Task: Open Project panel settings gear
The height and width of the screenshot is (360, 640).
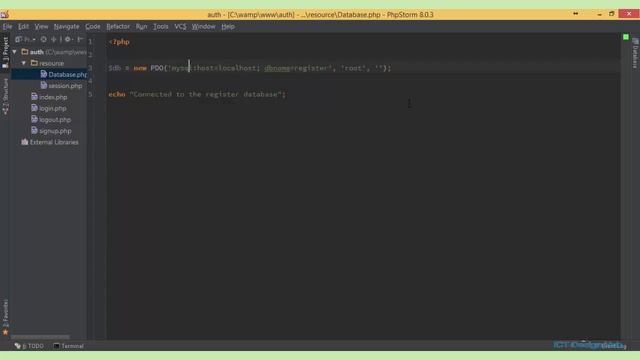Action: coord(68,40)
